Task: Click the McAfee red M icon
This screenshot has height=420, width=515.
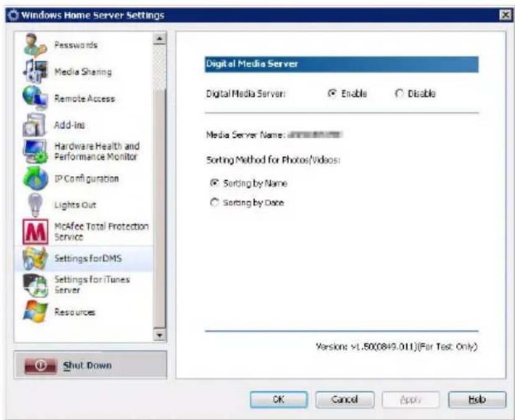Action: click(x=35, y=232)
